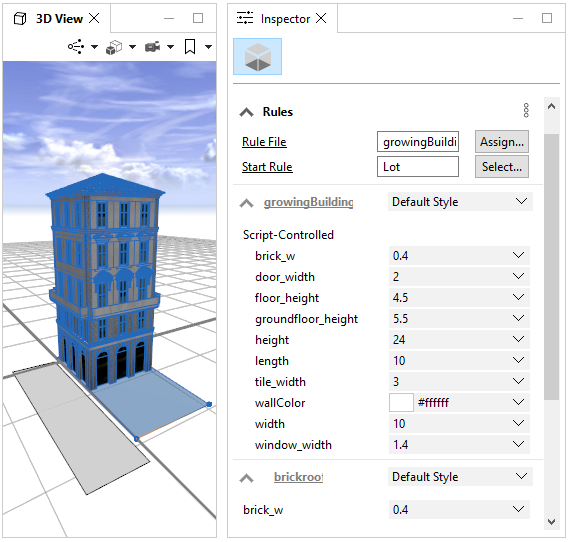Click the wallColor attribute label
The height and width of the screenshot is (542, 569).
tap(280, 403)
